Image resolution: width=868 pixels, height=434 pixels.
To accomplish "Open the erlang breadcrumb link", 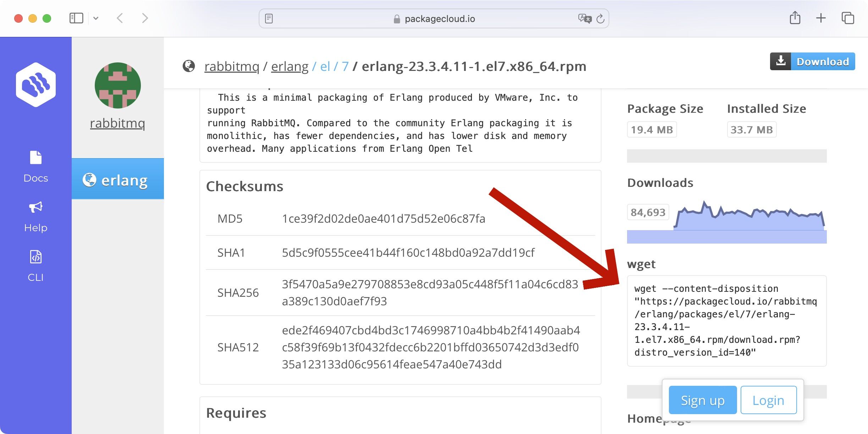I will (x=290, y=66).
